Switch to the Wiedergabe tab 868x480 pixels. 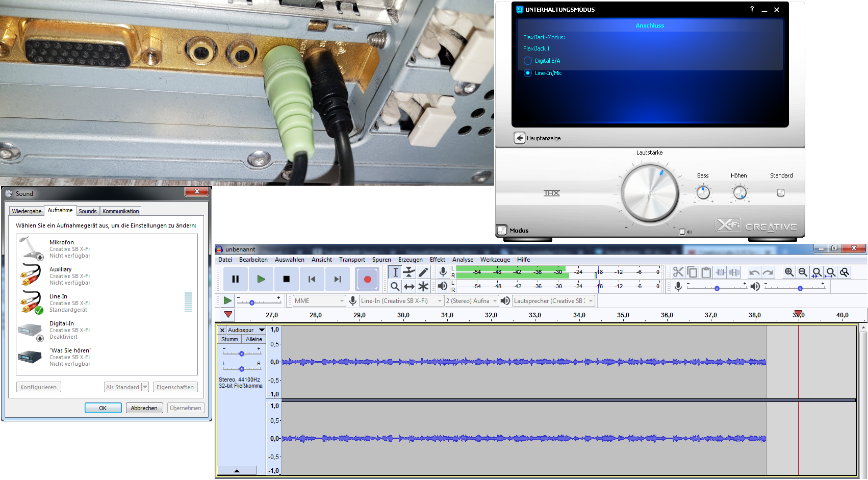tap(27, 211)
